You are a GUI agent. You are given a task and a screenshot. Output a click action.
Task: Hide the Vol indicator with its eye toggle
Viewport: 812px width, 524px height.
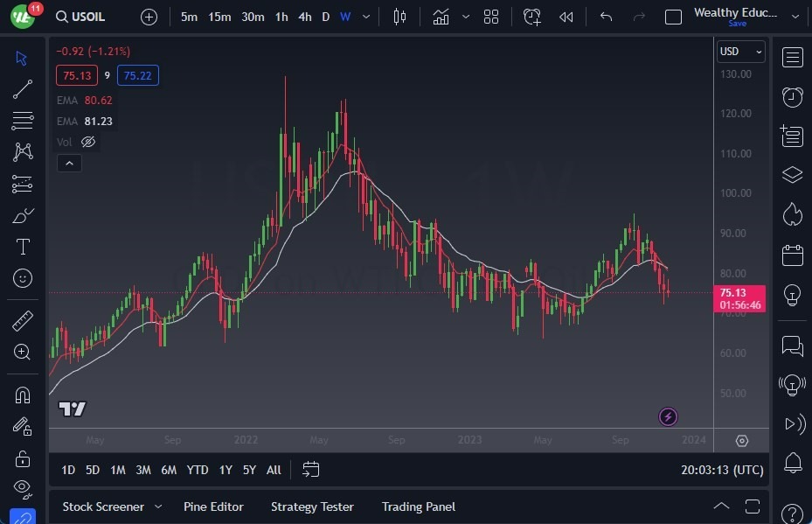pos(87,141)
